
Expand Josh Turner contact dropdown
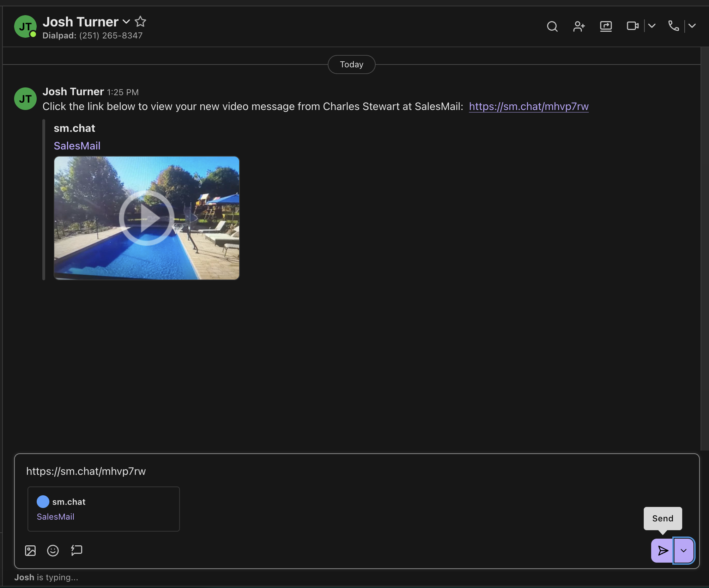point(126,22)
